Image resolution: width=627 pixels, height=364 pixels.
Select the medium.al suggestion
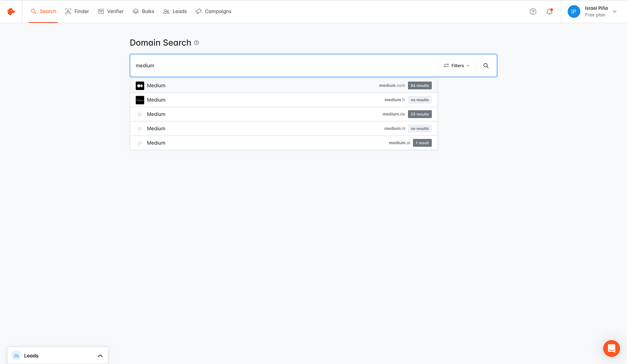pyautogui.click(x=283, y=143)
